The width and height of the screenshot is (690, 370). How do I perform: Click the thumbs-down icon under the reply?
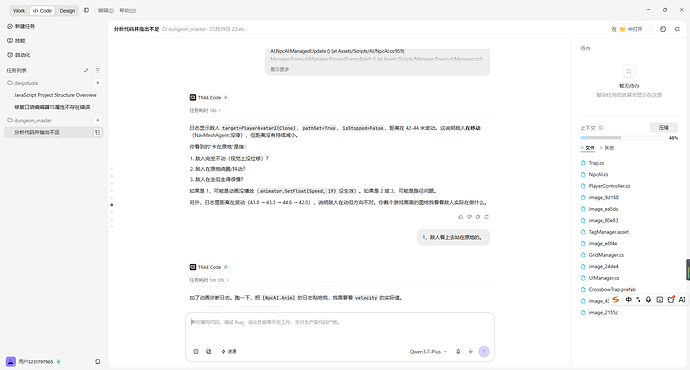point(469,217)
